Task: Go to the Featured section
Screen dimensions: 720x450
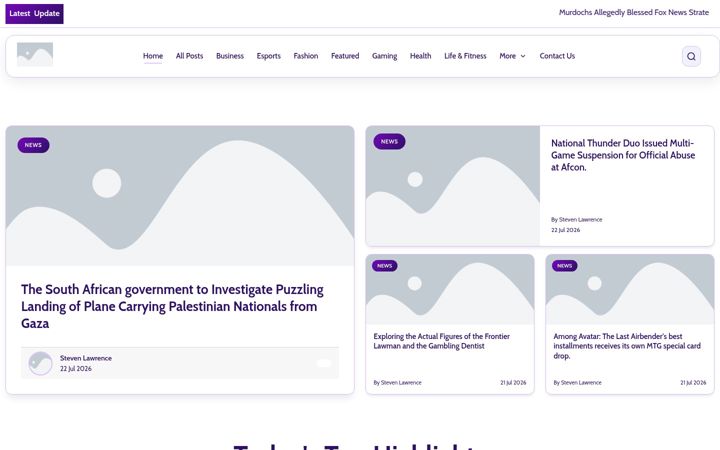Action: coord(345,56)
